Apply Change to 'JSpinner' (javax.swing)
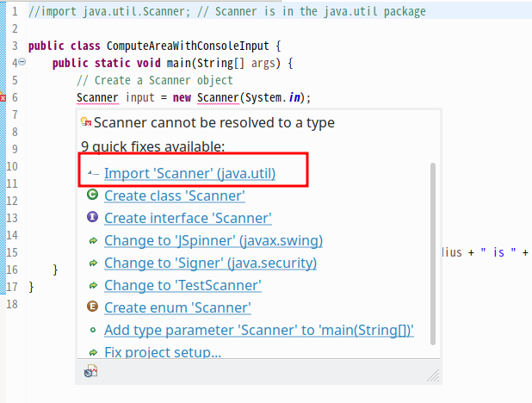This screenshot has height=403, width=532. [x=213, y=240]
